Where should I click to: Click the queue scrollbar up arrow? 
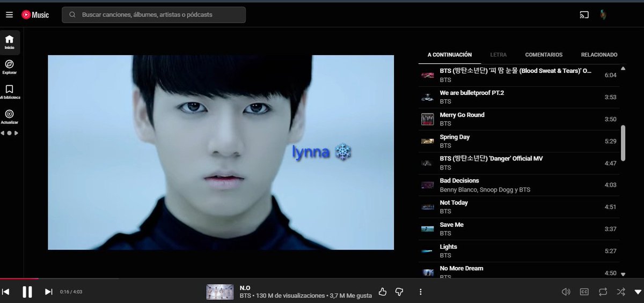[623, 69]
